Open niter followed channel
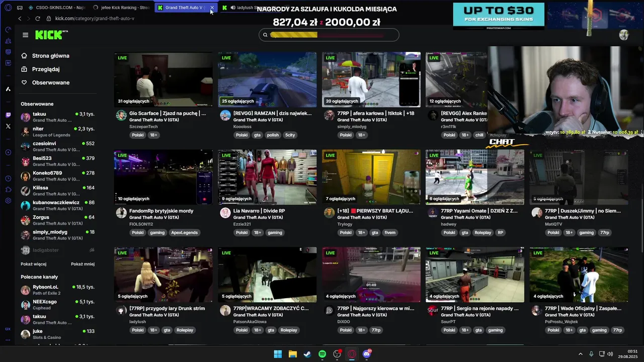This screenshot has height=362, width=644. pos(57,132)
